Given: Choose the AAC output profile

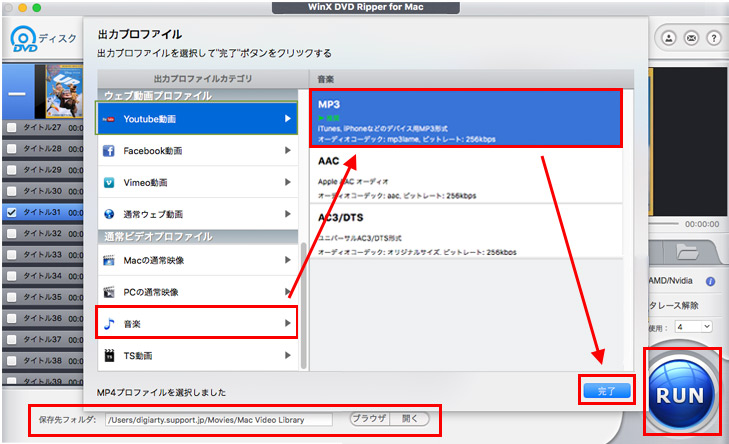Looking at the screenshot, I should [x=466, y=176].
